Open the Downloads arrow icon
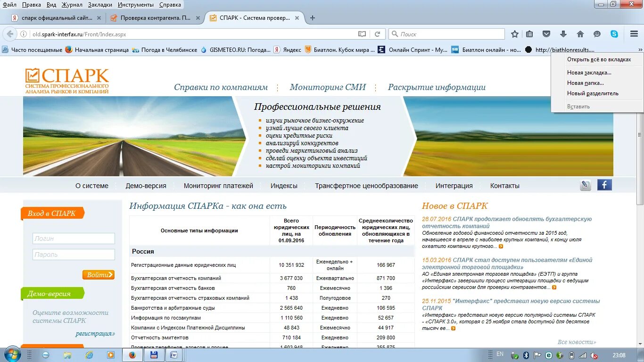 click(x=563, y=34)
